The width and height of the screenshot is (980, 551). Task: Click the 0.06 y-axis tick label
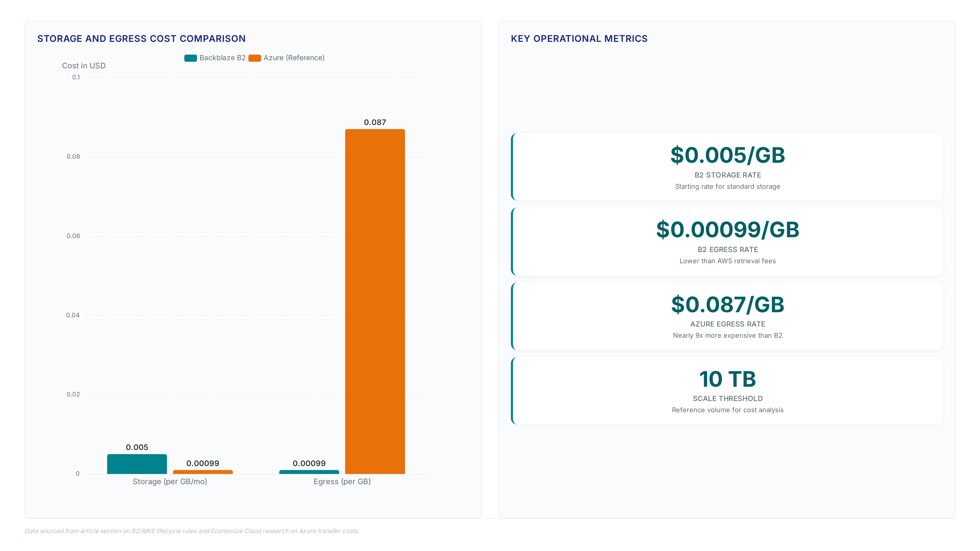(73, 236)
